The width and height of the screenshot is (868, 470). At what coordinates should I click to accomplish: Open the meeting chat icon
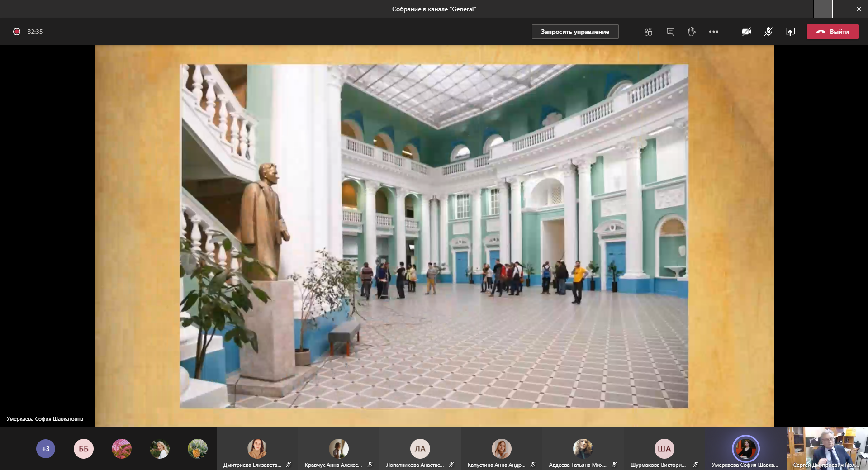(x=670, y=32)
